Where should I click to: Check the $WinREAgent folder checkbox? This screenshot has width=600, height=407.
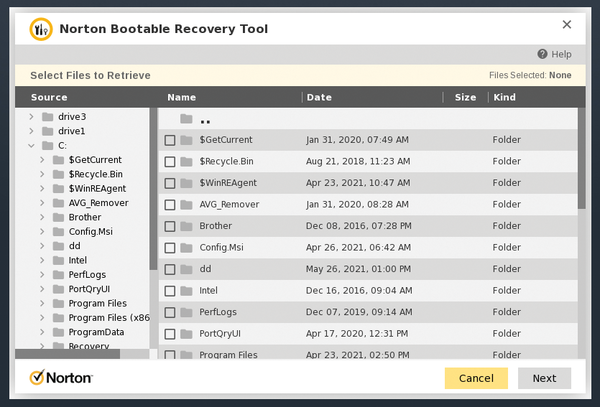[x=170, y=183]
